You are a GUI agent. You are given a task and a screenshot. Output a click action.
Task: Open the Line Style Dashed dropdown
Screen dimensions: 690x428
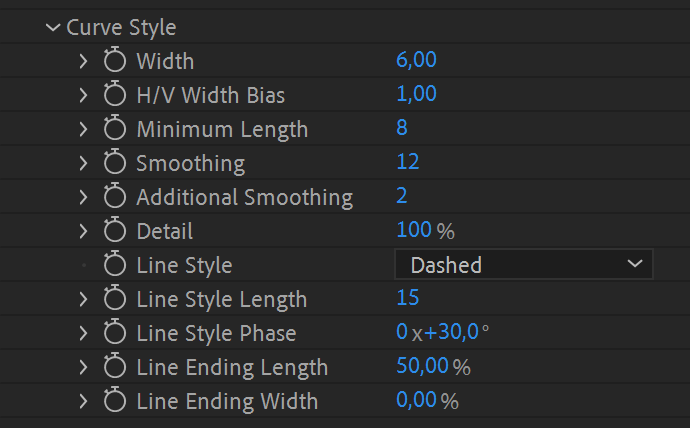click(x=524, y=265)
